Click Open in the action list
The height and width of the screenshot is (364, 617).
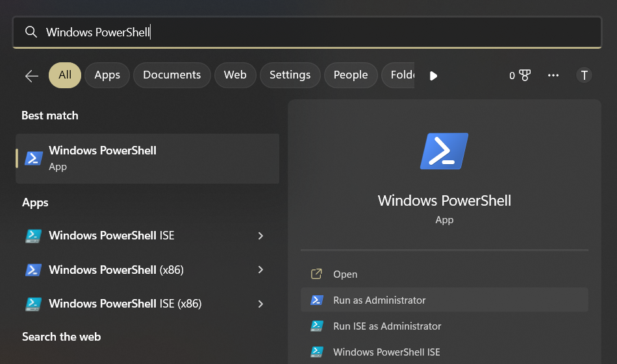345,274
